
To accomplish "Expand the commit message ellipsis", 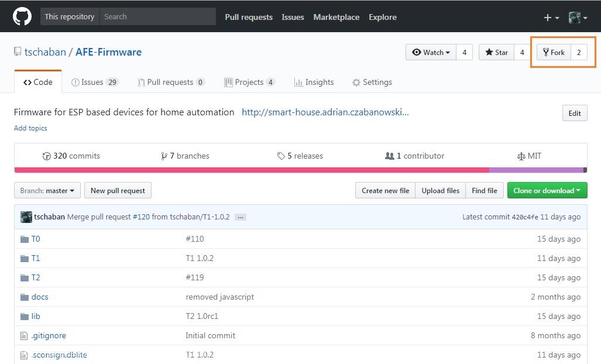I will [241, 217].
